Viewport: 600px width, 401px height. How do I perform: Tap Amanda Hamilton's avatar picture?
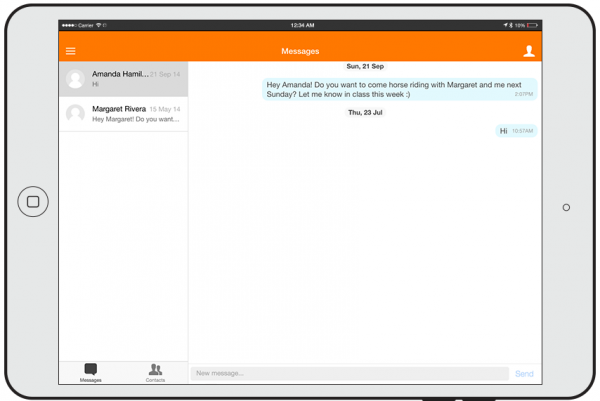coord(75,79)
